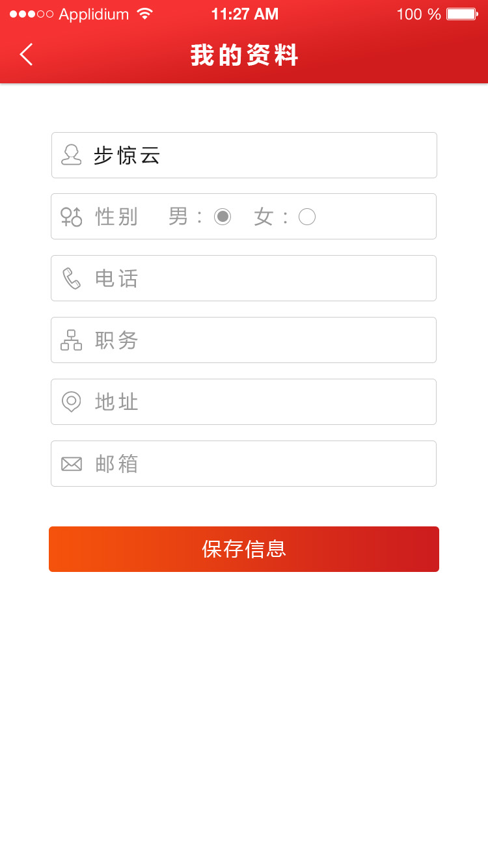Click the gender symbol icon in 性别 row
Viewport: 488px width, 868px height.
(72, 216)
